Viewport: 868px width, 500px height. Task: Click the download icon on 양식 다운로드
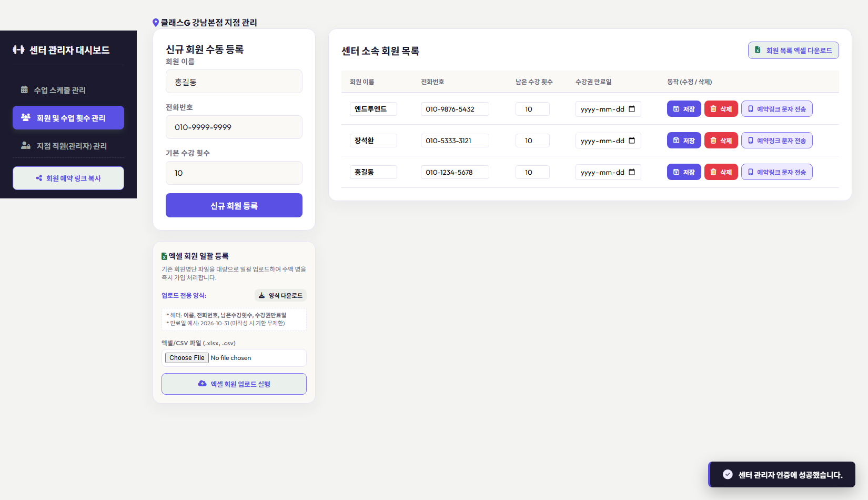pyautogui.click(x=261, y=295)
